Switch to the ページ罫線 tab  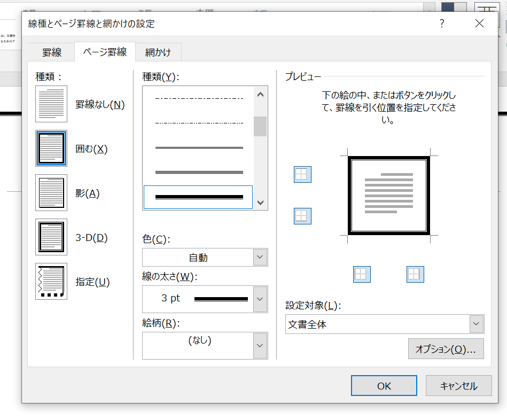click(x=105, y=52)
